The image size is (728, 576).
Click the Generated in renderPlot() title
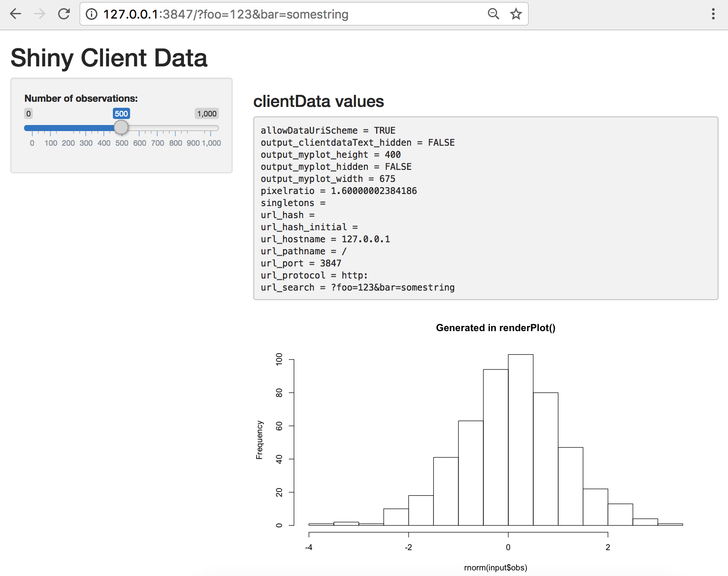coord(496,328)
